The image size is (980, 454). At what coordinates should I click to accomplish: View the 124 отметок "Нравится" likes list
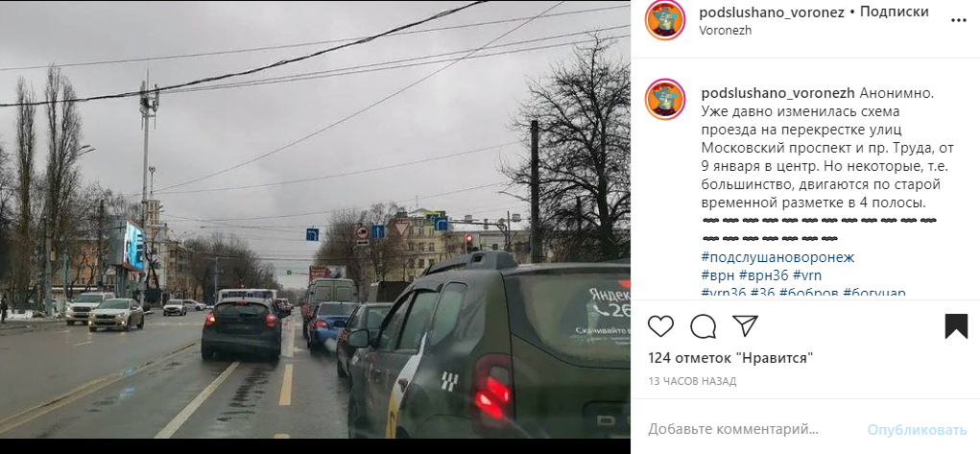[x=730, y=358]
